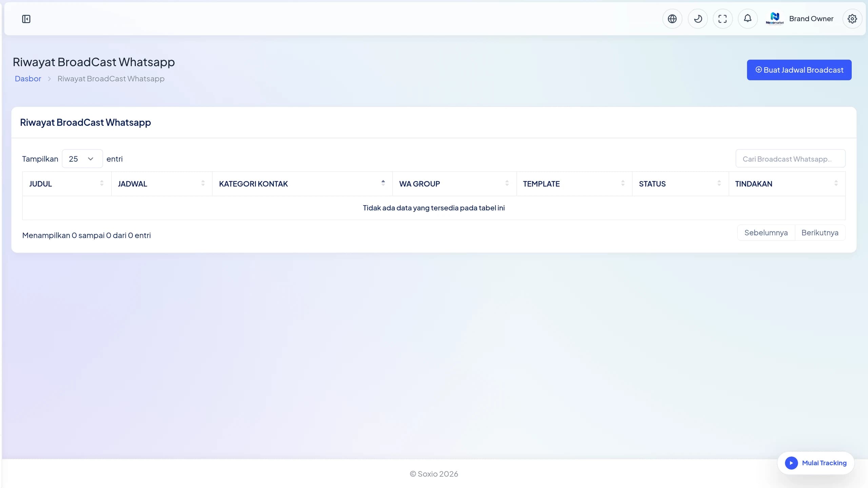Sort by WA GROUP column

[x=454, y=184]
